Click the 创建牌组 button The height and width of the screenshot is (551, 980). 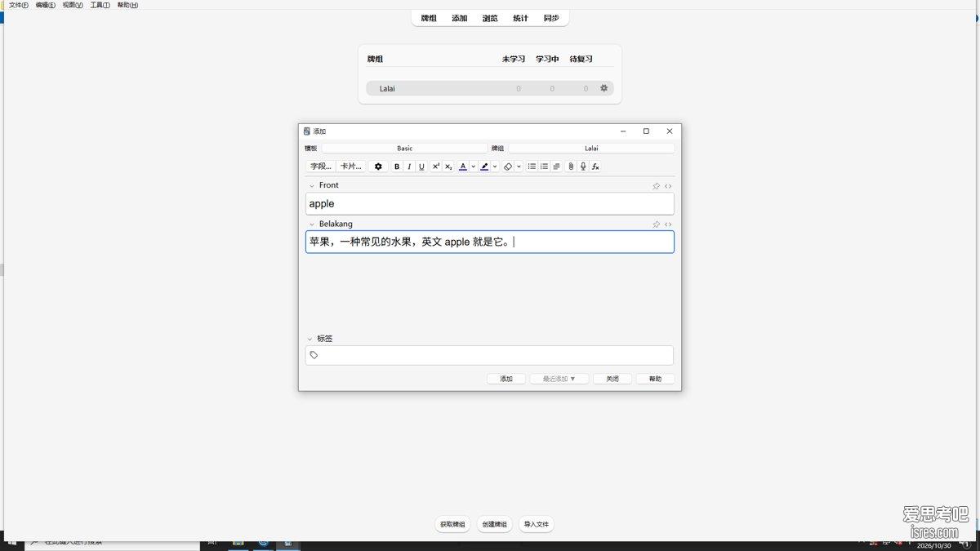(x=494, y=524)
